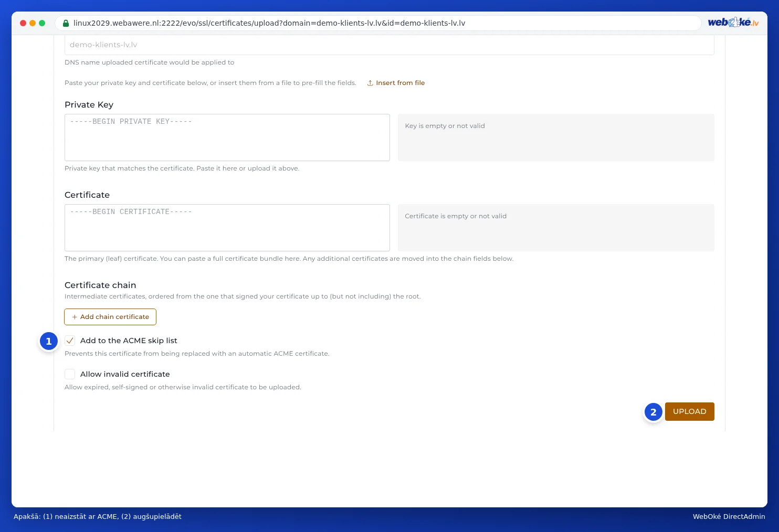
Task: Click 'DNS name uploaded certificate would be applied to'
Action: tap(150, 62)
